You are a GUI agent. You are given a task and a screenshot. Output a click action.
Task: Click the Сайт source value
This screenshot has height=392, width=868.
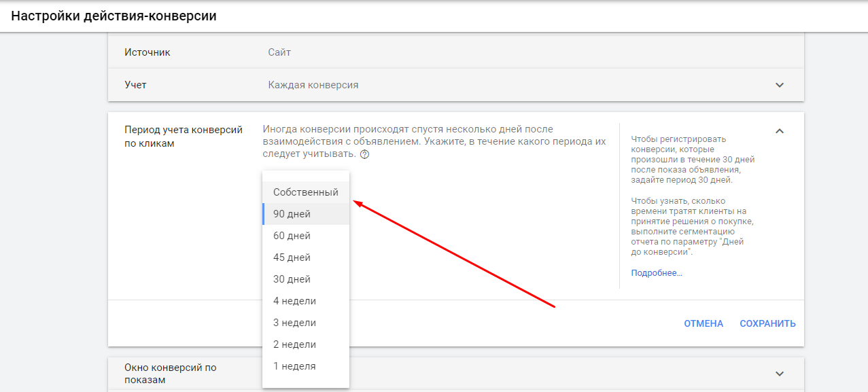pyautogui.click(x=279, y=52)
